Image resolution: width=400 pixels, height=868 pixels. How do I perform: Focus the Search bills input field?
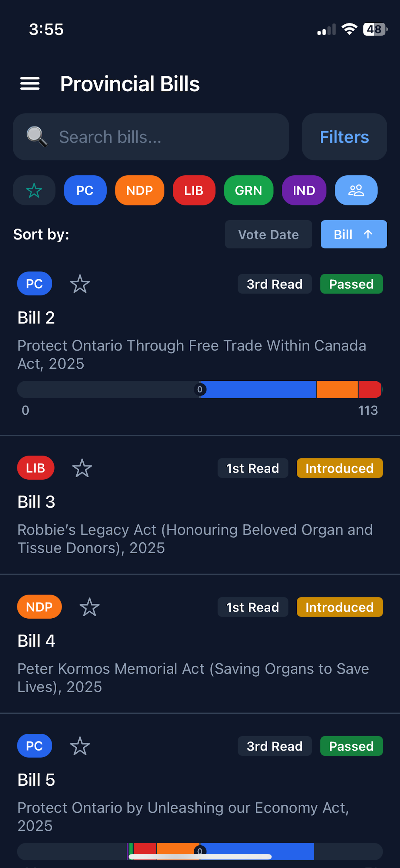pyautogui.click(x=168, y=137)
